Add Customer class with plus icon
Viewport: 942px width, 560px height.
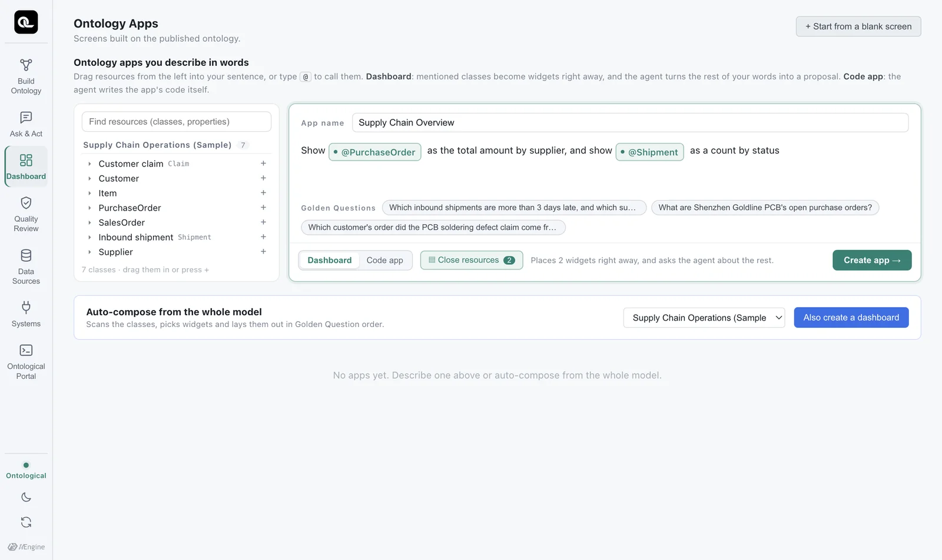263,178
